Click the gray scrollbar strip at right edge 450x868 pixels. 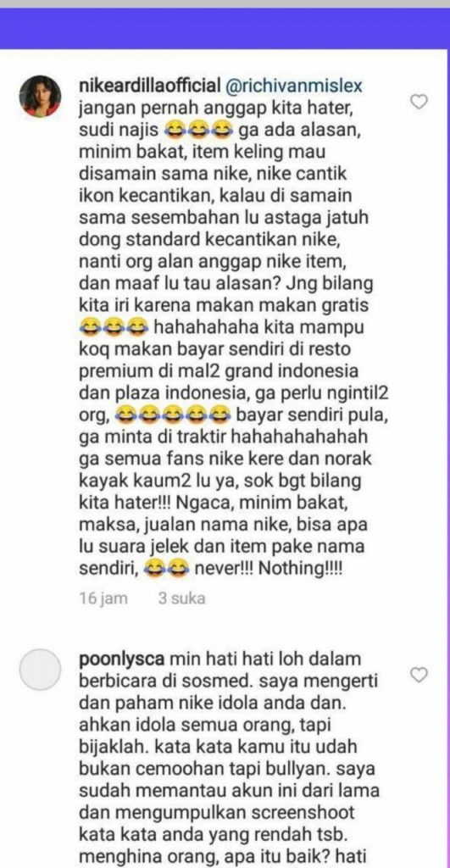coord(447,459)
